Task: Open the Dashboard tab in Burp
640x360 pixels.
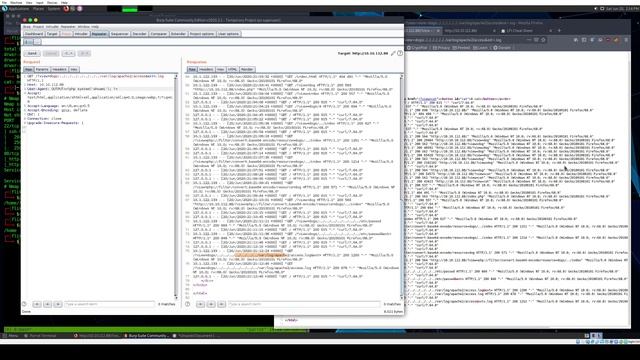Action: coord(34,34)
